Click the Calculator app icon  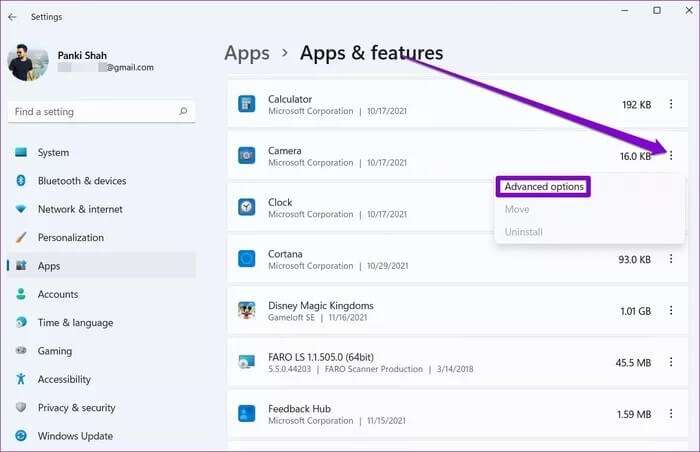pyautogui.click(x=246, y=104)
